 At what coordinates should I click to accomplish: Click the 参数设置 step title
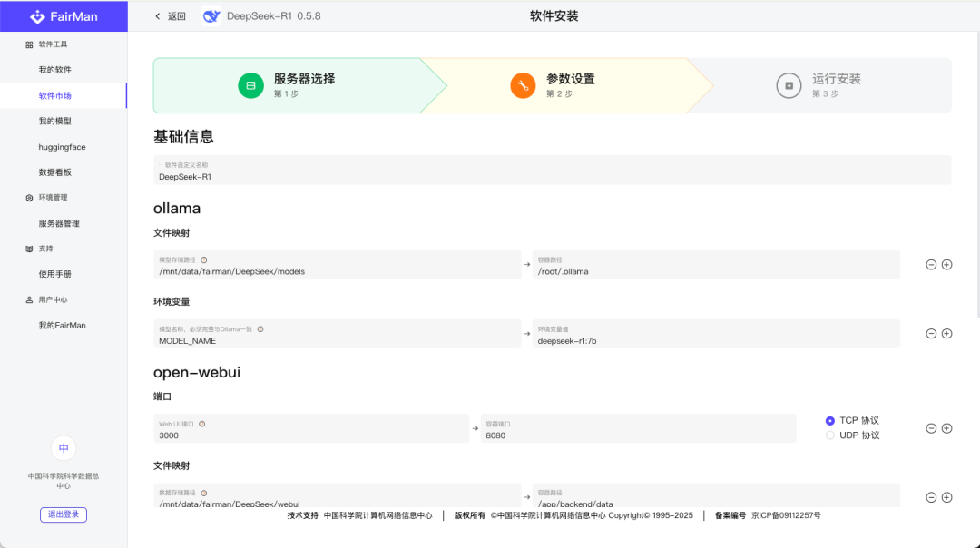click(571, 79)
